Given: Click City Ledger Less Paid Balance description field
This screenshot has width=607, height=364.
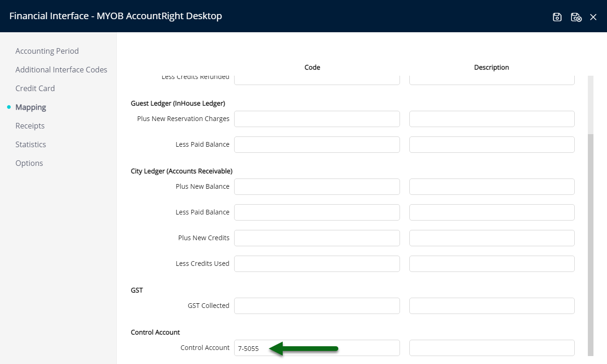Looking at the screenshot, I should 492,212.
